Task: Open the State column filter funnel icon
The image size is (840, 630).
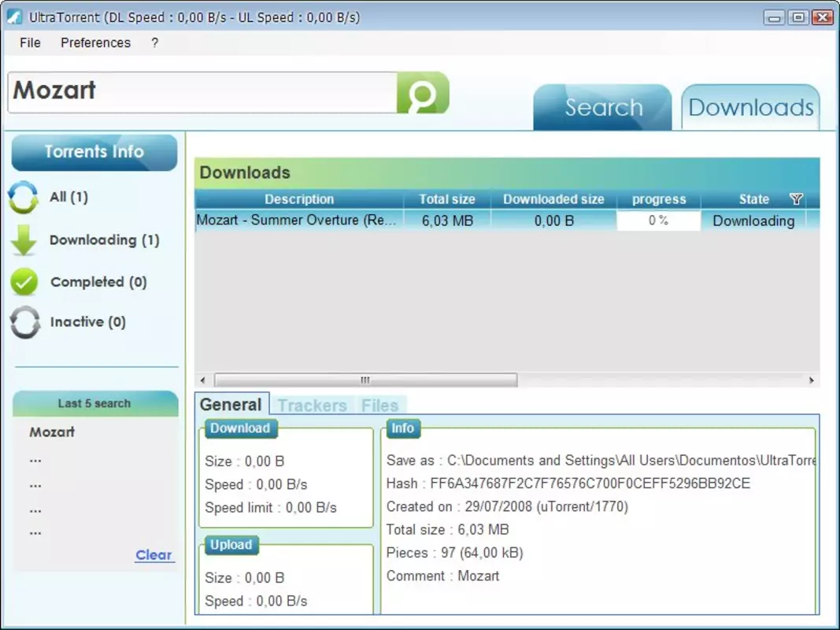Action: (796, 199)
